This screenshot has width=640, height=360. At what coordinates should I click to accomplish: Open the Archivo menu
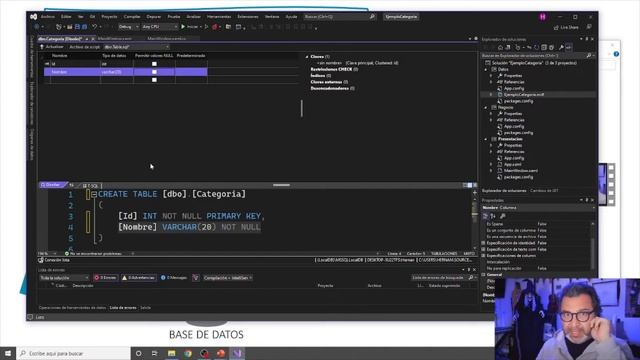pos(48,17)
